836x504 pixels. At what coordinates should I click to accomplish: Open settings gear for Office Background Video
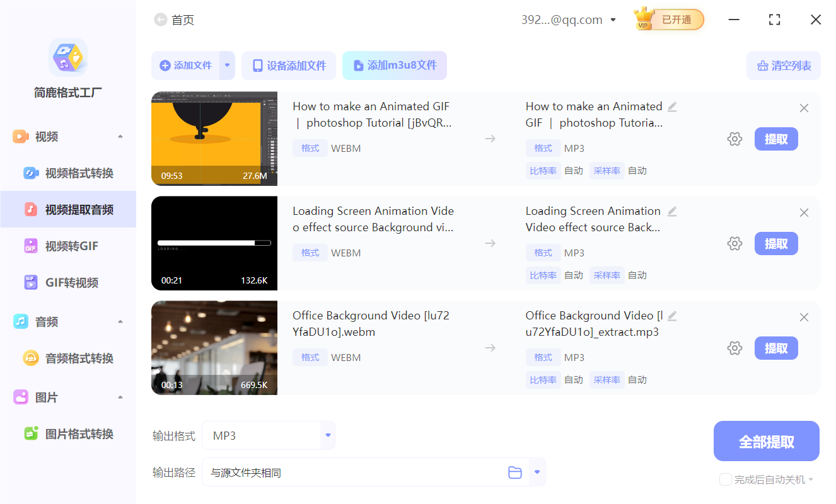click(x=734, y=348)
